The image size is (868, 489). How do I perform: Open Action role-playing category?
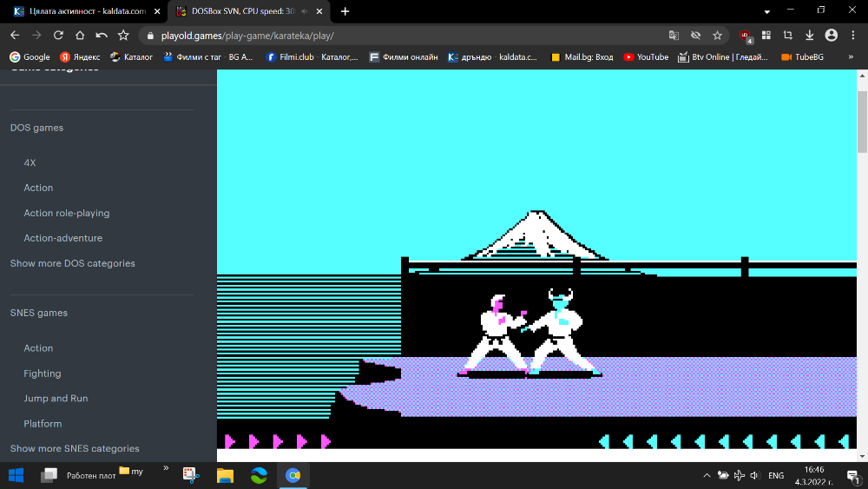[67, 213]
